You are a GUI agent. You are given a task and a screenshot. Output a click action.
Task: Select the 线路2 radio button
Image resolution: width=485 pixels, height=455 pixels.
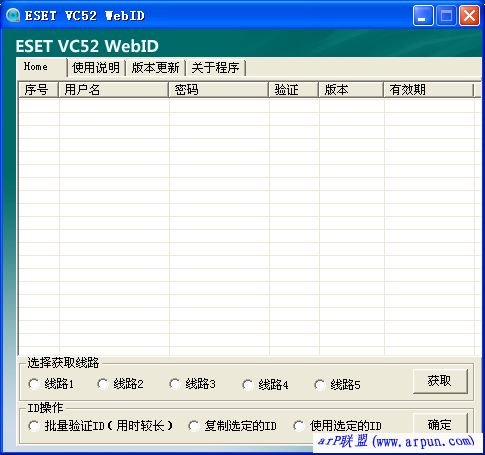(x=120, y=384)
